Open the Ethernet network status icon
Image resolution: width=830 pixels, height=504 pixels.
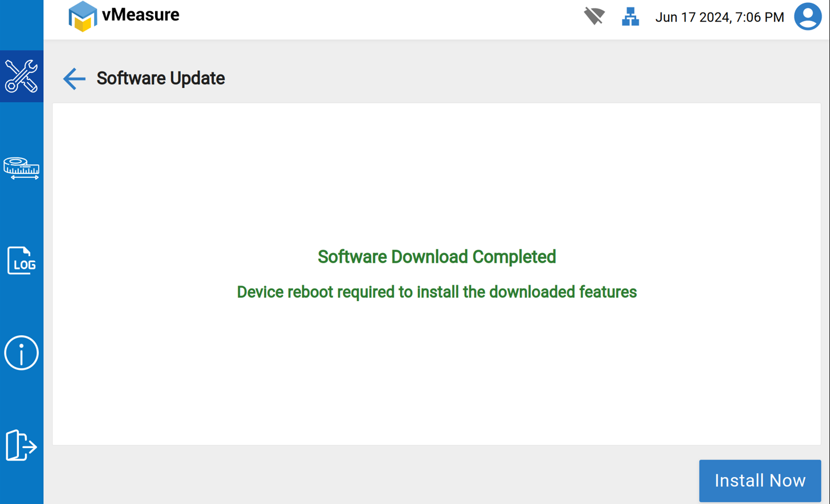click(630, 17)
